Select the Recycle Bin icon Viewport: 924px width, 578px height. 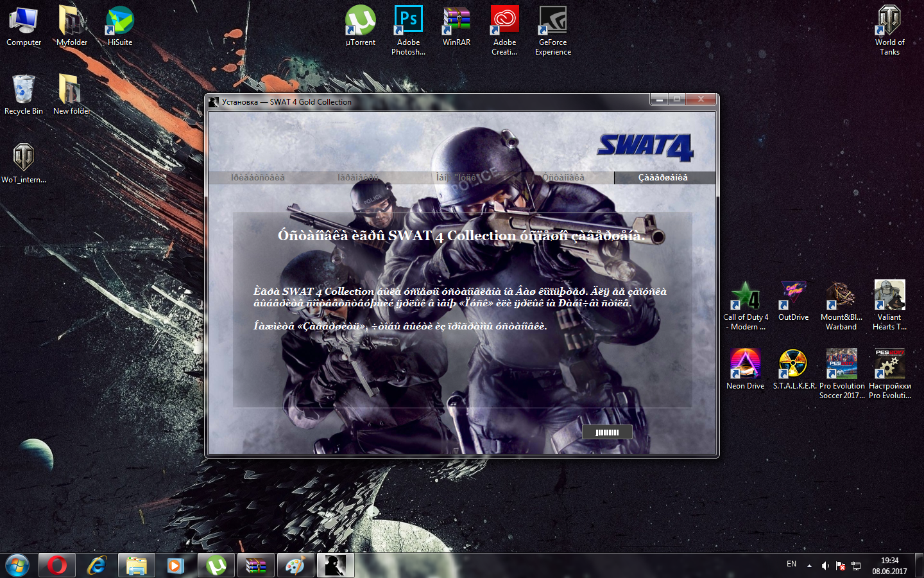24,89
